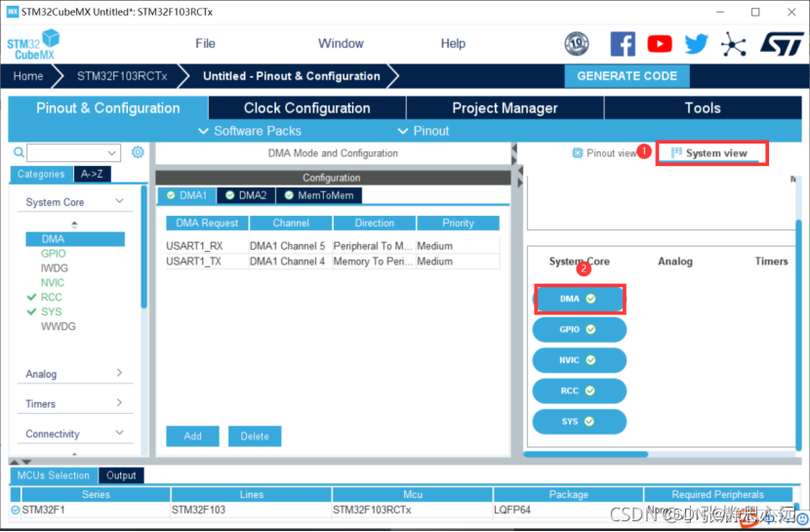Click the 10-year anniversary badge icon

pos(577,44)
